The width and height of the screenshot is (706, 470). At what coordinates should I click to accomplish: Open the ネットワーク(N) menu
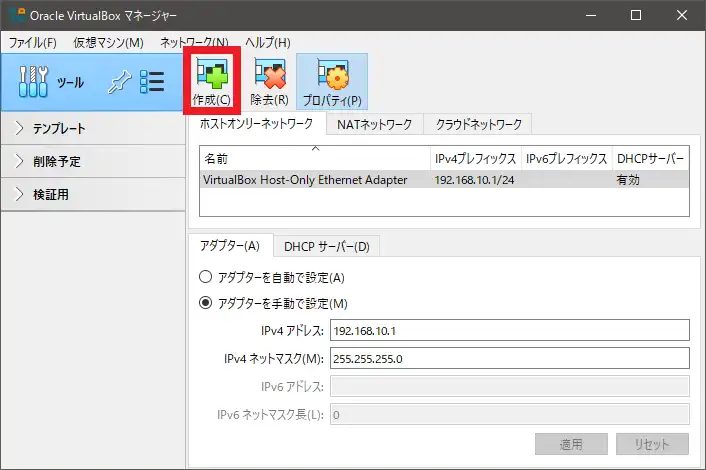coord(194,43)
